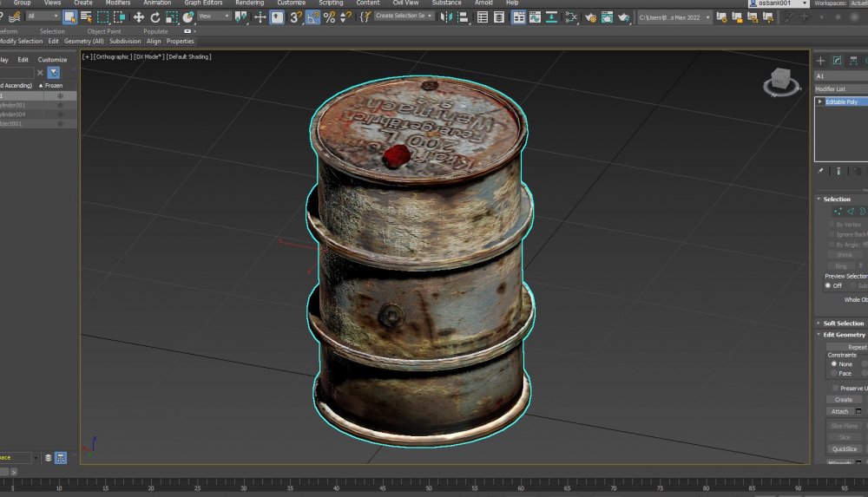Open the Render Setup teapot icon
The width and height of the screenshot is (868, 497).
[590, 16]
